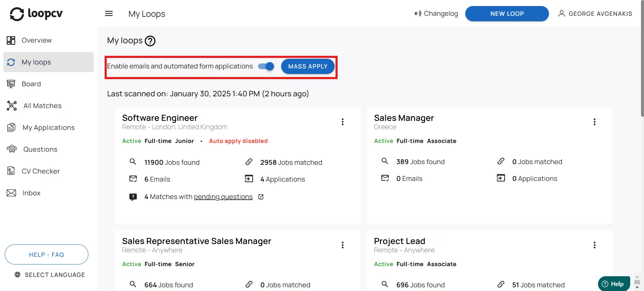Open the Sales Manager loop title
The height and width of the screenshot is (291, 644).
[x=404, y=118]
